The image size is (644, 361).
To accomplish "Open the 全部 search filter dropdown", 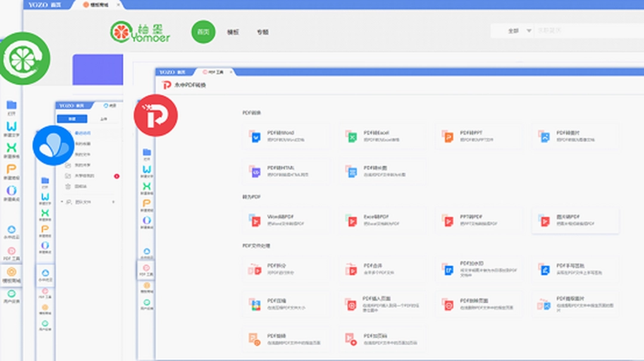I will tap(513, 30).
